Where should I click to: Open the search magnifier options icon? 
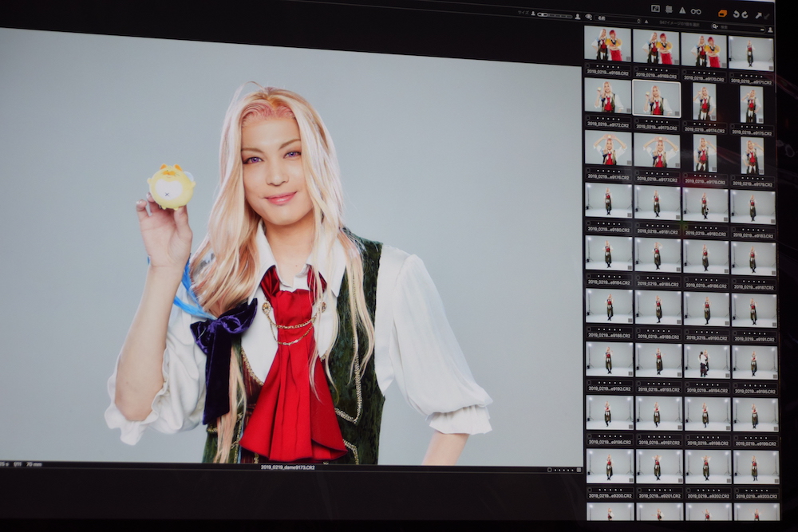click(715, 26)
